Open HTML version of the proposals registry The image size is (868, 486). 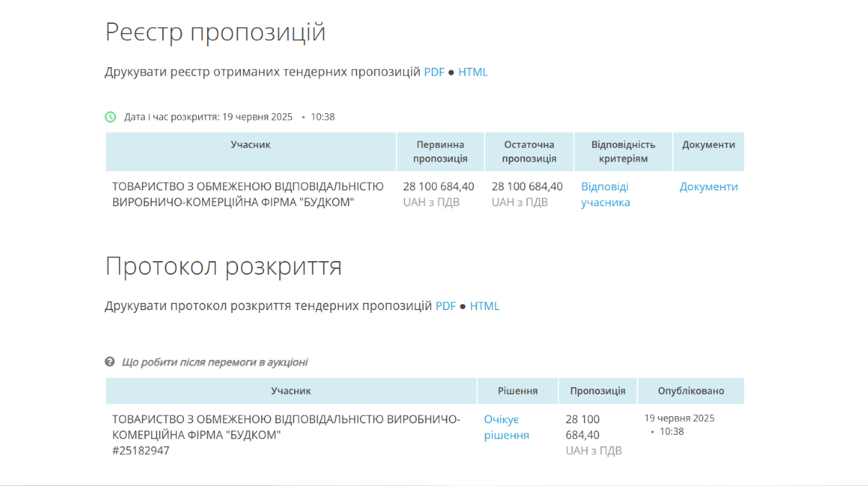473,72
